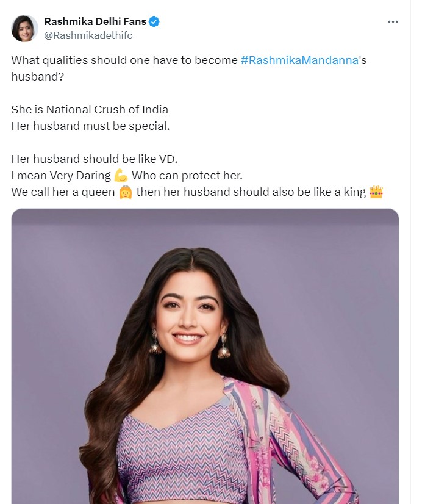The width and height of the screenshot is (425, 504).
Task: Open the tweet's more options menu
Action: tap(393, 21)
